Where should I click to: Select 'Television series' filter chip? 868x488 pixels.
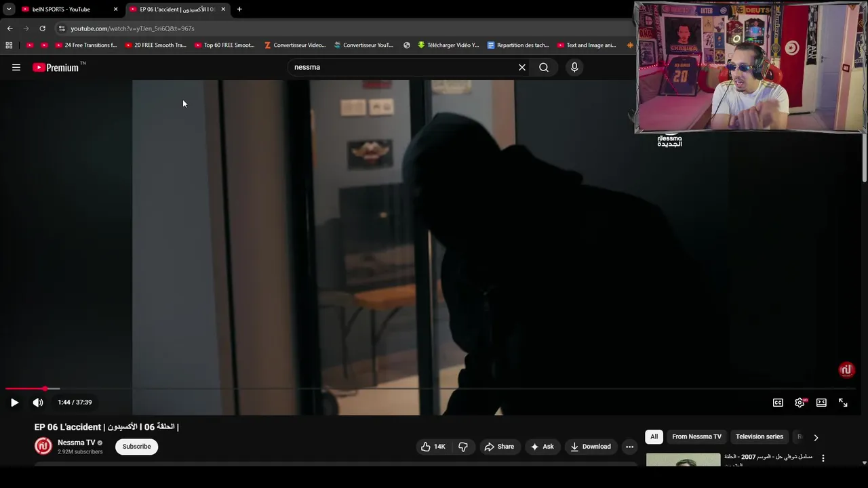pos(759,437)
